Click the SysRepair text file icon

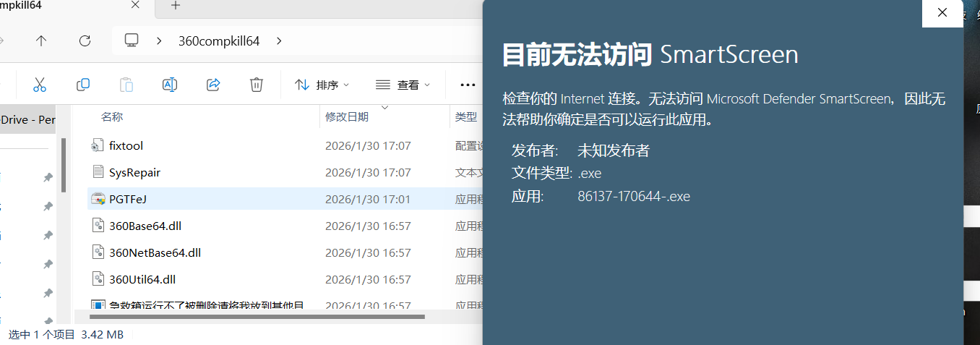[x=98, y=172]
